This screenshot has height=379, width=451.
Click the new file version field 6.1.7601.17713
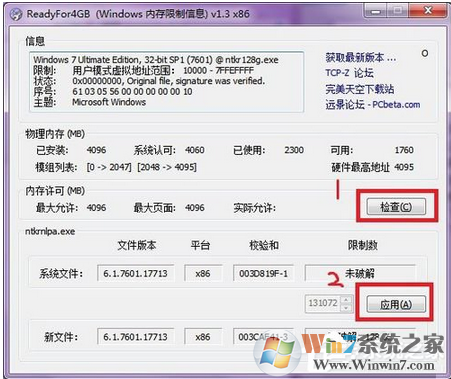(x=135, y=337)
